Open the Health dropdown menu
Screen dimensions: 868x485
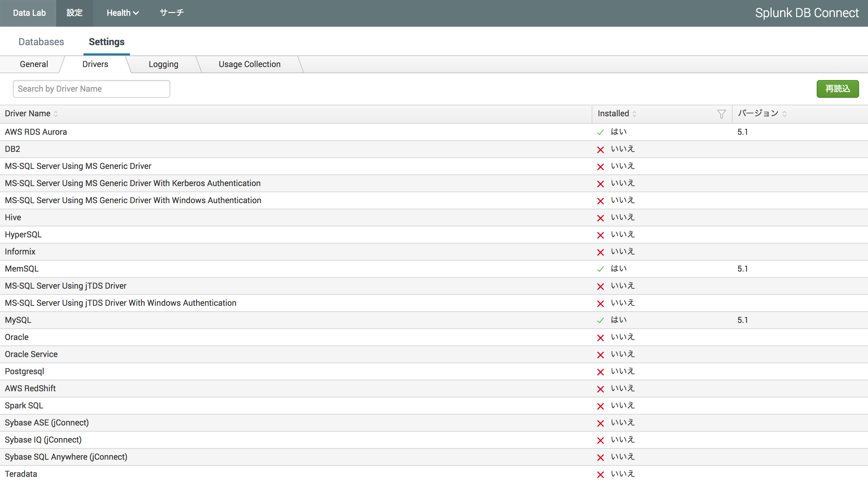tap(122, 13)
